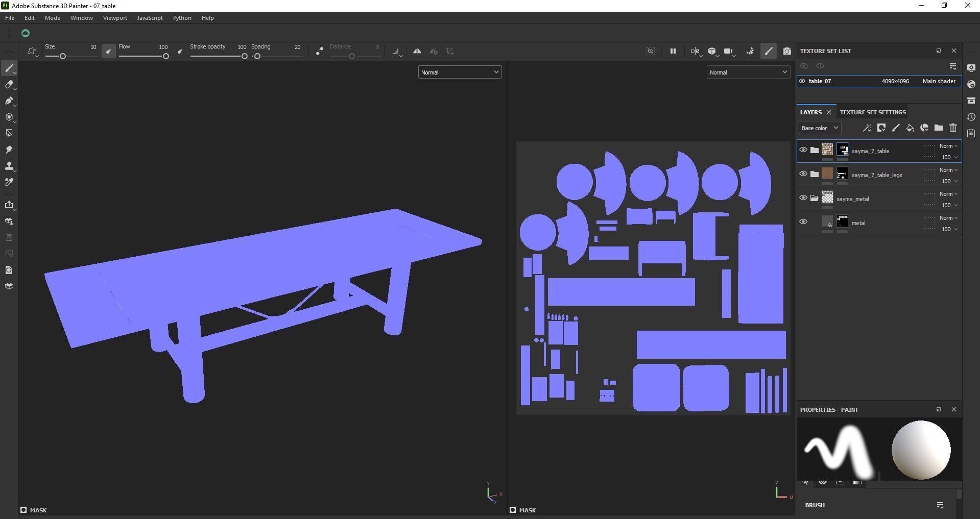
Task: Click the video camera icon
Action: (729, 51)
